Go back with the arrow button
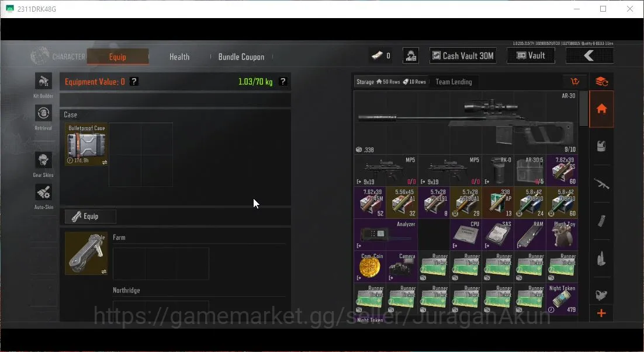Screen dimensions: 644x352 pos(590,56)
